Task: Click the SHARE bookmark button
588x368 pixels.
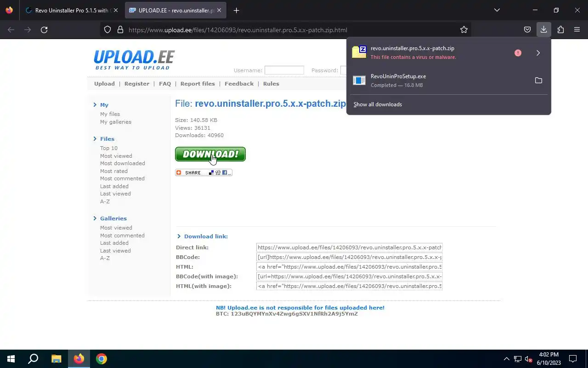Action: (x=204, y=172)
